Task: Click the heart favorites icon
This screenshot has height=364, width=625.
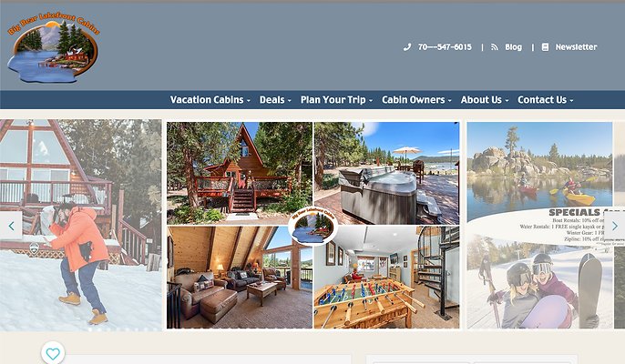Action: pyautogui.click(x=53, y=353)
